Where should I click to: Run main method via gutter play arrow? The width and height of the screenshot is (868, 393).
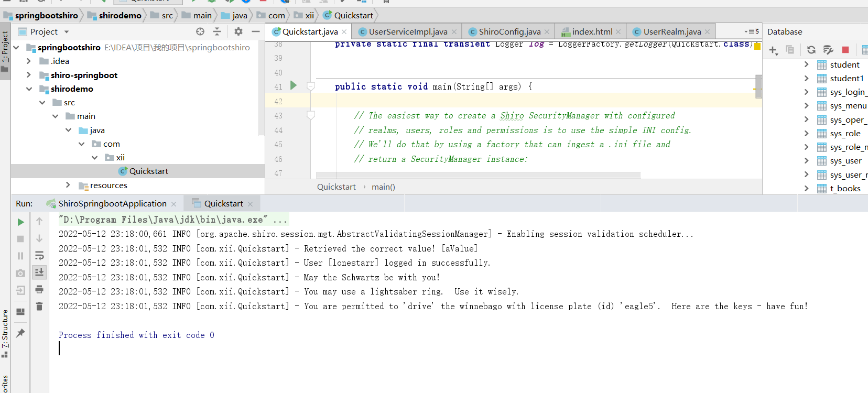pyautogui.click(x=294, y=85)
